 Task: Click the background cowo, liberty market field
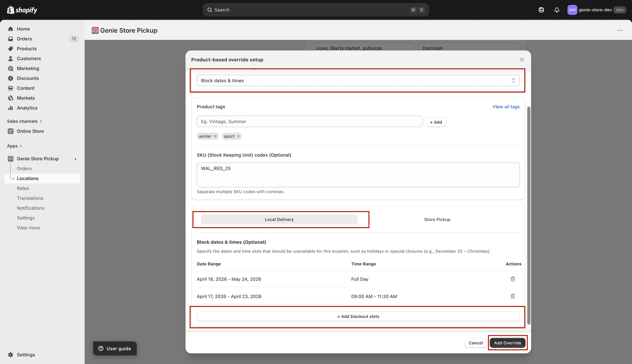pos(363,47)
